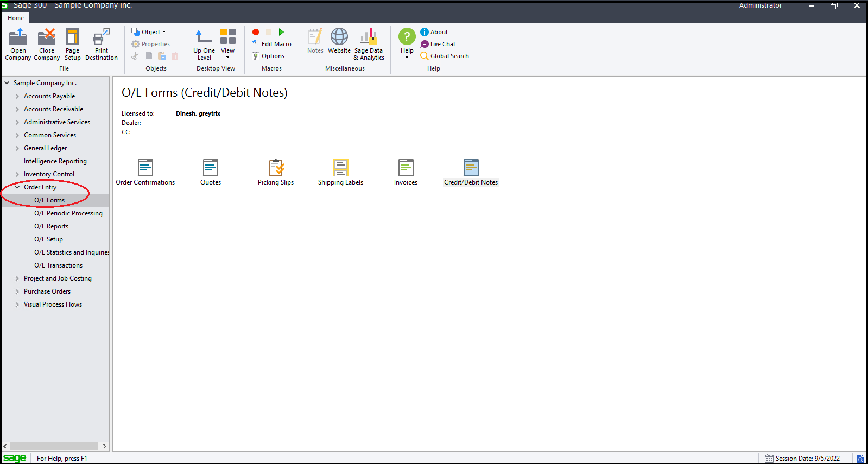Open the Quotes form
The image size is (868, 464).
pyautogui.click(x=211, y=173)
